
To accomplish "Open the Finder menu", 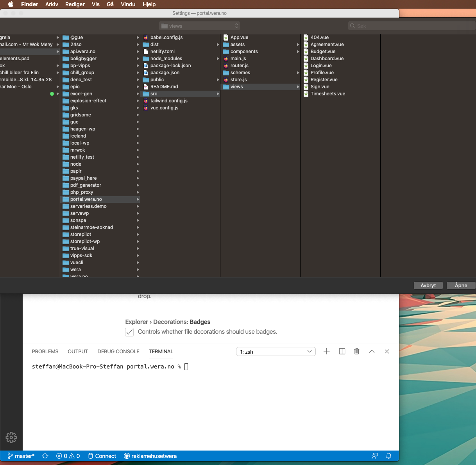I will click(30, 4).
